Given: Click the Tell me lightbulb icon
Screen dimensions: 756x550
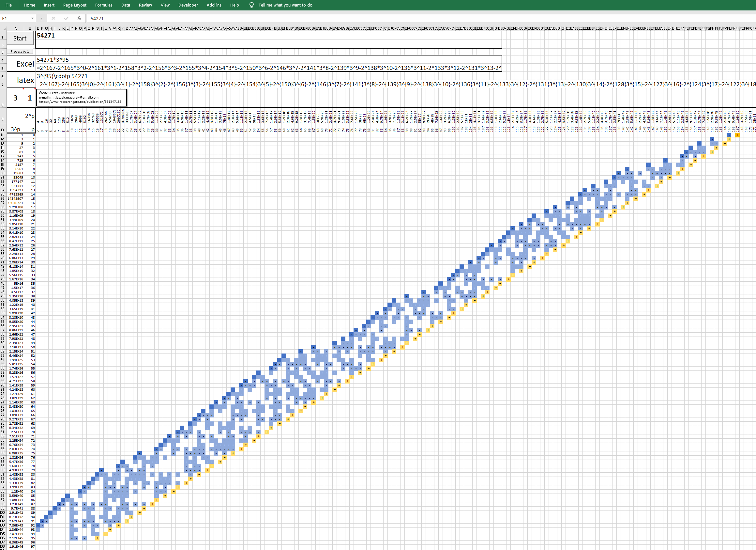Looking at the screenshot, I should [252, 5].
